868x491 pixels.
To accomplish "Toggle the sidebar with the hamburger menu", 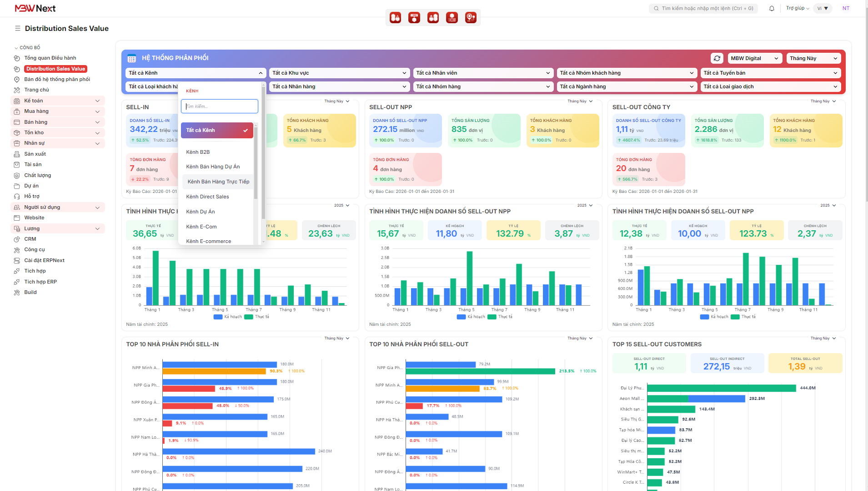I will (x=18, y=28).
